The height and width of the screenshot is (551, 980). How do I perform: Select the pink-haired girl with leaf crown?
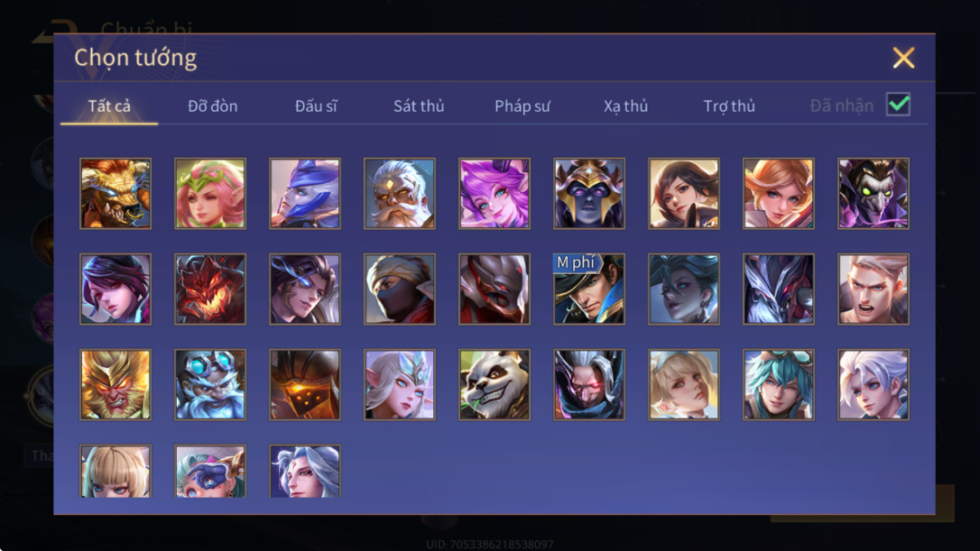point(210,193)
